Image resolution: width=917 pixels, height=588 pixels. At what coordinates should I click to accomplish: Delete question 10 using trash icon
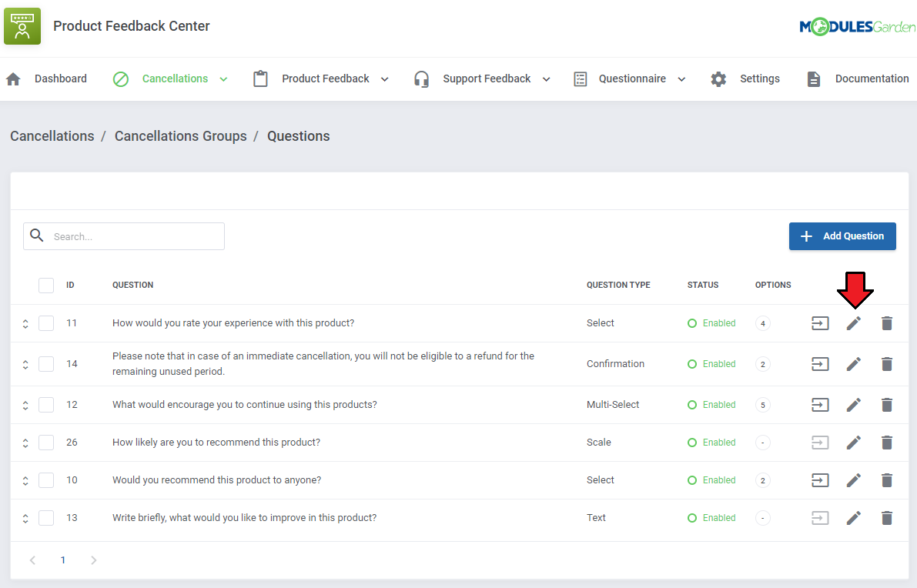click(887, 480)
